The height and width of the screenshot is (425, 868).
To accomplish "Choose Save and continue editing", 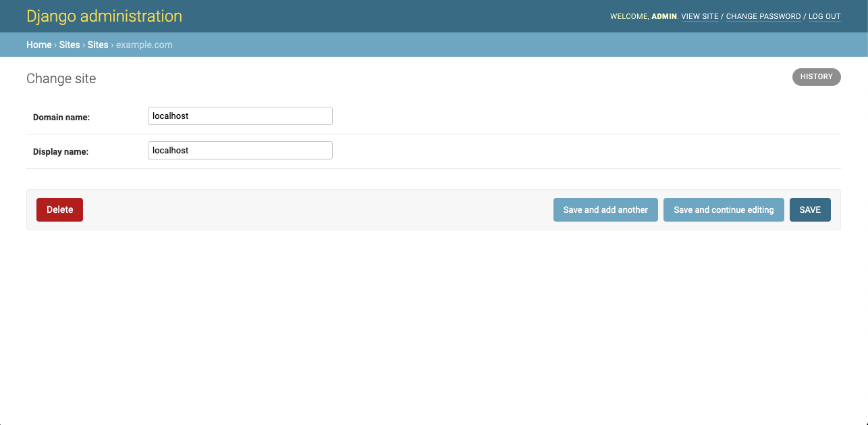I will point(724,209).
